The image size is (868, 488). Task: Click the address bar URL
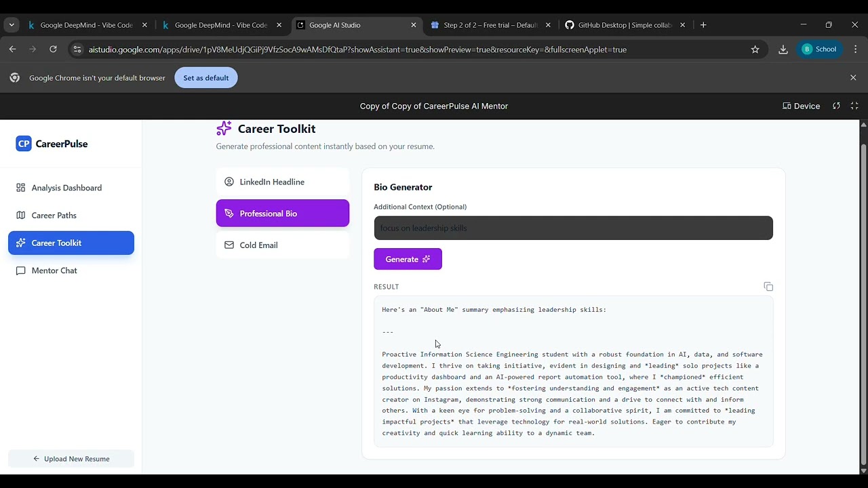(x=357, y=49)
